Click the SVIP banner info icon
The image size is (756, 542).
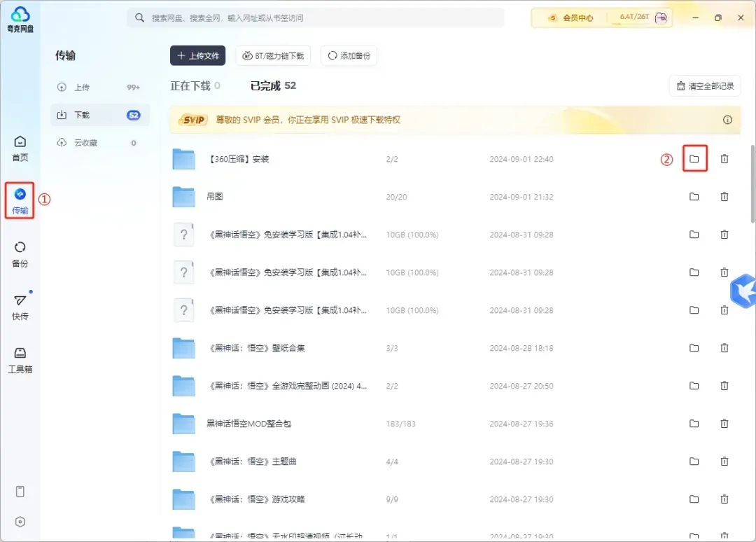tap(727, 120)
